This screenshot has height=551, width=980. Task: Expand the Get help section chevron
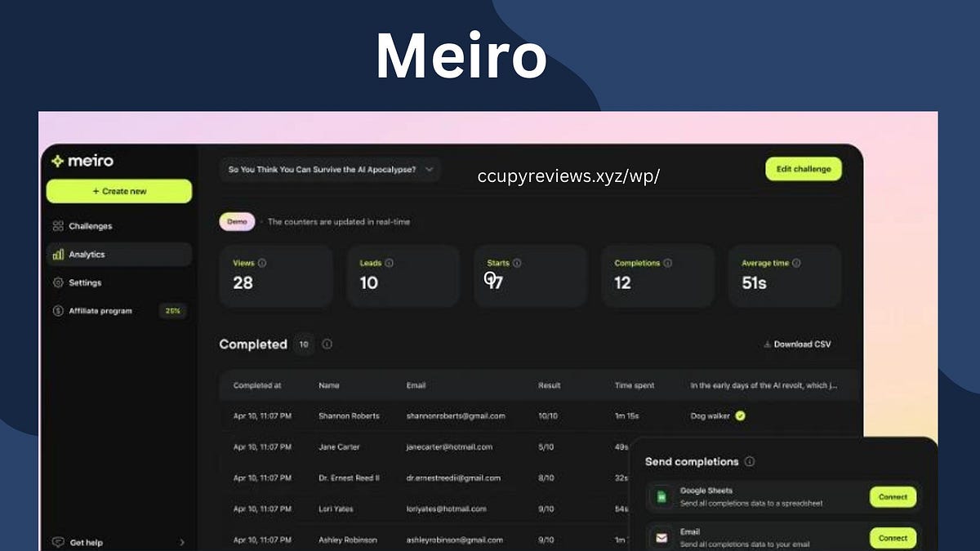pyautogui.click(x=183, y=541)
